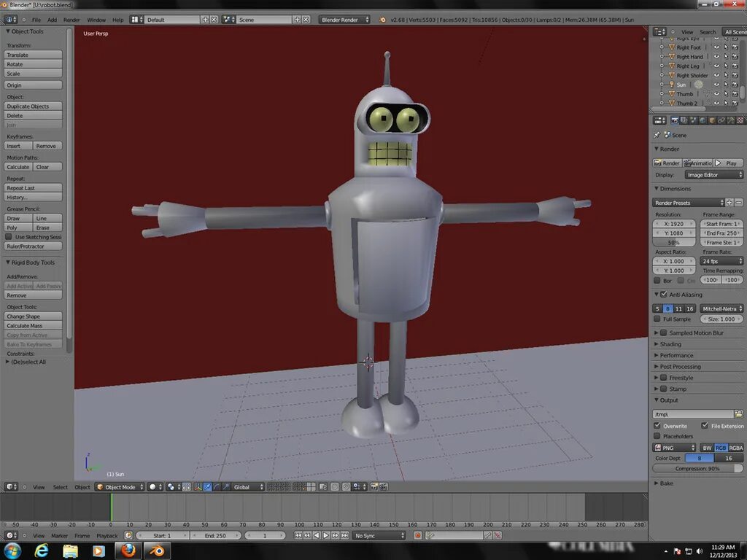Screen dimensions: 747x560
Task: Select the rotate manipulator arc icon
Action: pyautogui.click(x=217, y=486)
